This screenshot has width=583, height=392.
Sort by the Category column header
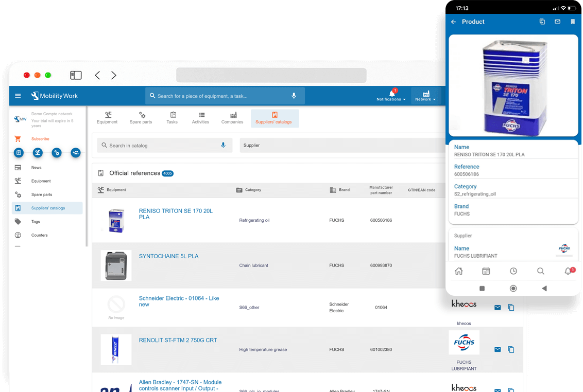[249, 190]
